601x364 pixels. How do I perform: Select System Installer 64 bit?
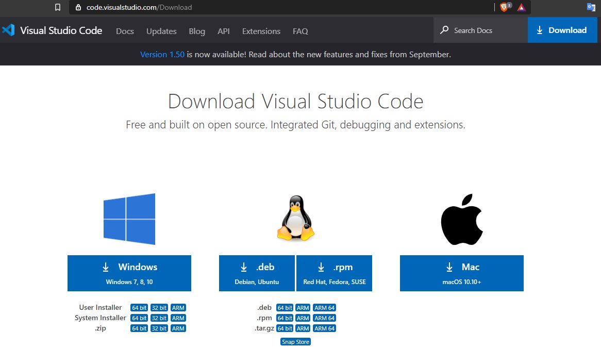139,318
